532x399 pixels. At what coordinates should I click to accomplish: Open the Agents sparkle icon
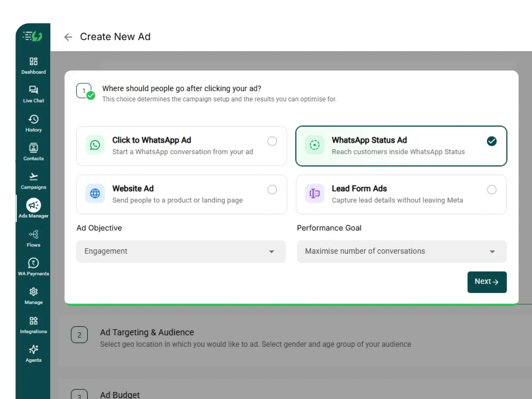tap(34, 349)
